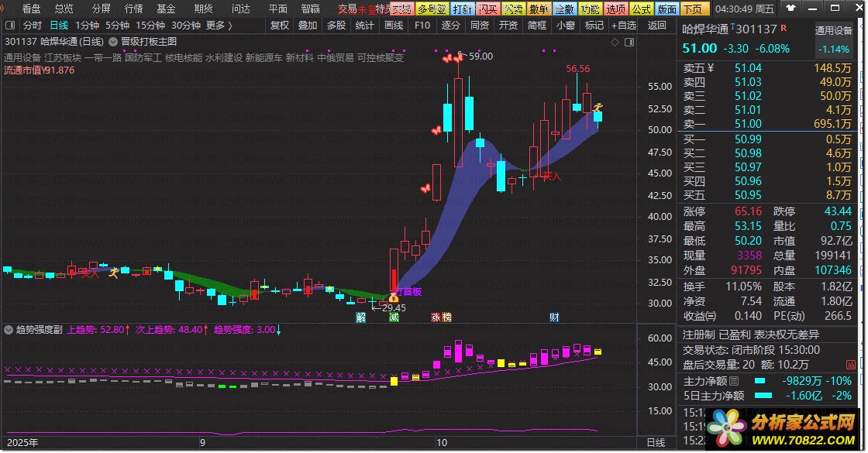Click the 逐分 toolbar button

450,26
